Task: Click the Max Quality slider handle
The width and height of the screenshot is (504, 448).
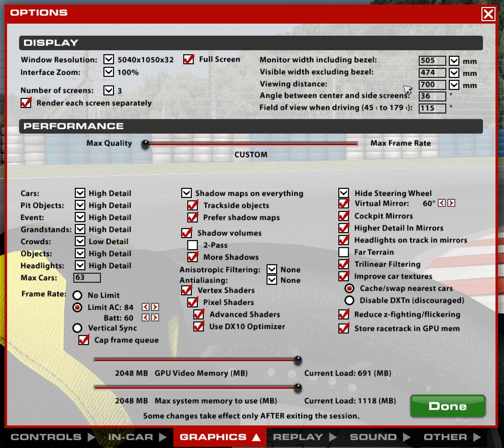Action: (145, 144)
